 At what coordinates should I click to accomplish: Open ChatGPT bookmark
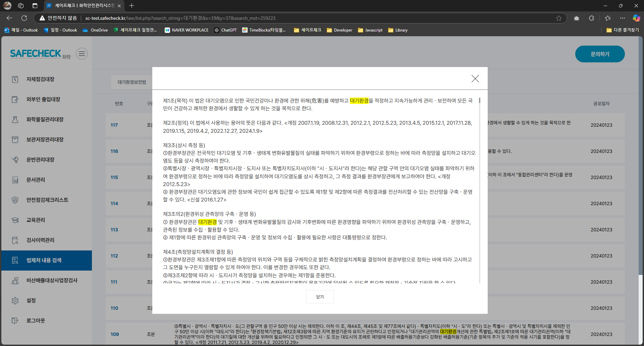coord(225,30)
